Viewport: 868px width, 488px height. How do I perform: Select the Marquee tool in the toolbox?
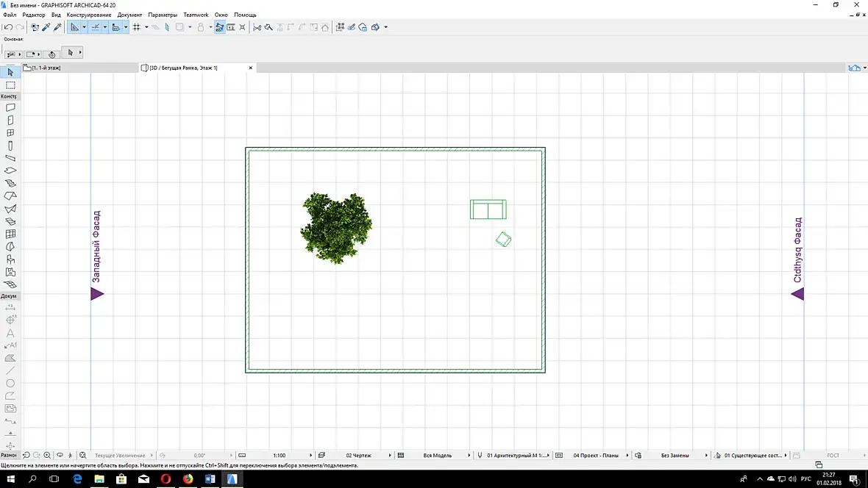pyautogui.click(x=10, y=85)
